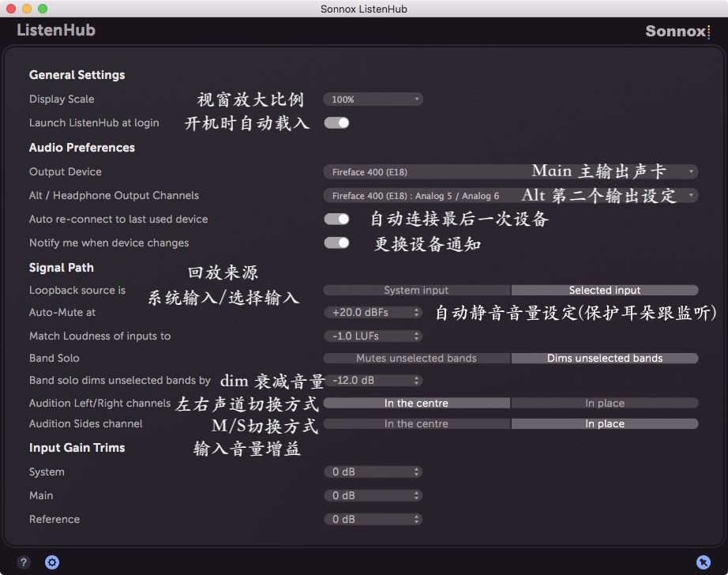Choose Dims unselected bands for Band Solo
The image size is (728, 575).
tap(605, 358)
